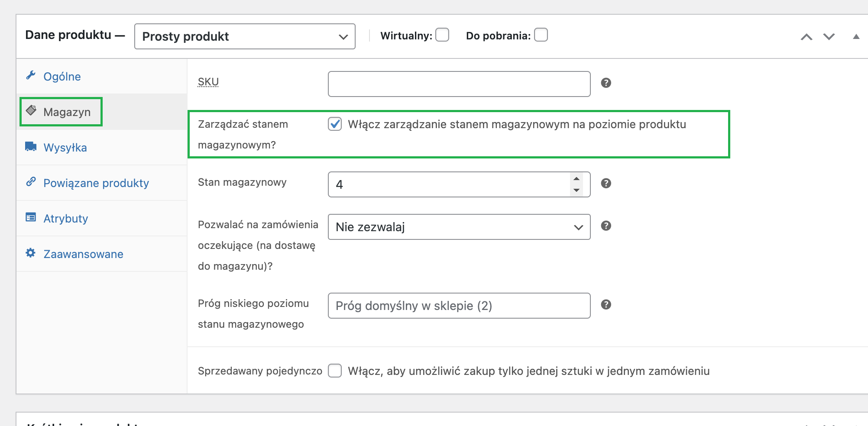Check the Do pobrania checkbox
Viewport: 868px width, 426px height.
coord(541,35)
